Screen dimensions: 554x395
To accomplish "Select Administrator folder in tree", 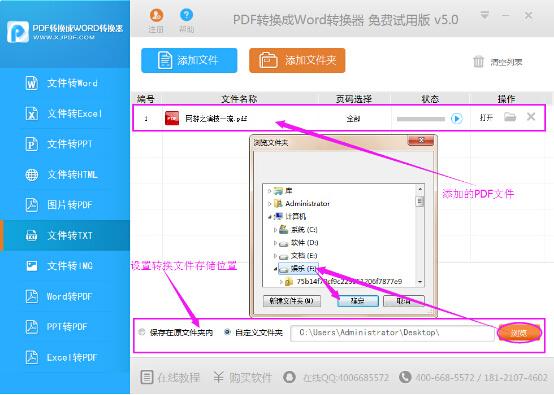I will point(302,204).
